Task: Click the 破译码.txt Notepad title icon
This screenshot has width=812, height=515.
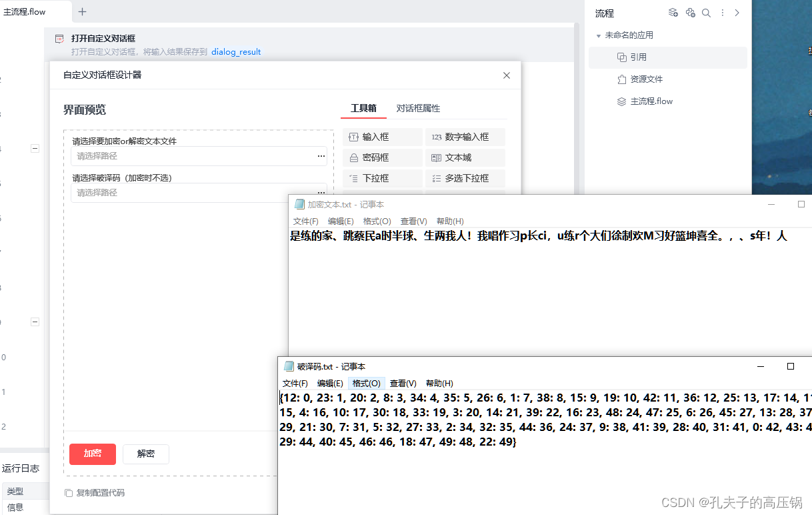Action: [289, 366]
